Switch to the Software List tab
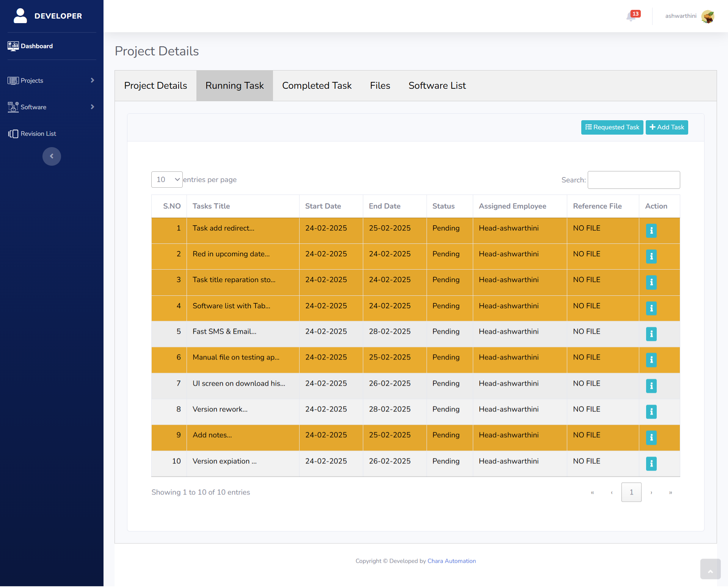728x587 pixels. pyautogui.click(x=437, y=86)
